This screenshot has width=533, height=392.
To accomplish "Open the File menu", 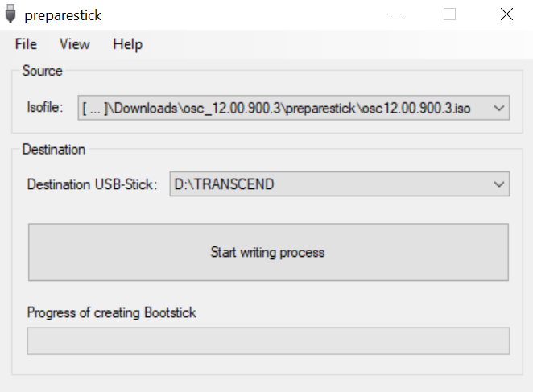I will 26,44.
